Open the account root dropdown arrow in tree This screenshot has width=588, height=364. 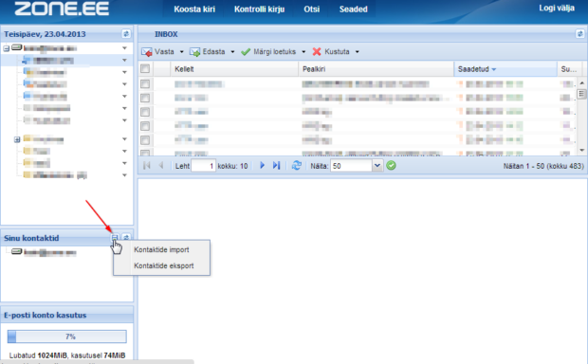click(x=124, y=48)
